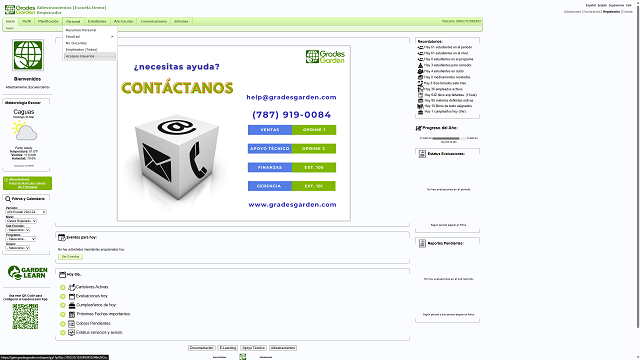Open the Perfil tab

click(27, 21)
